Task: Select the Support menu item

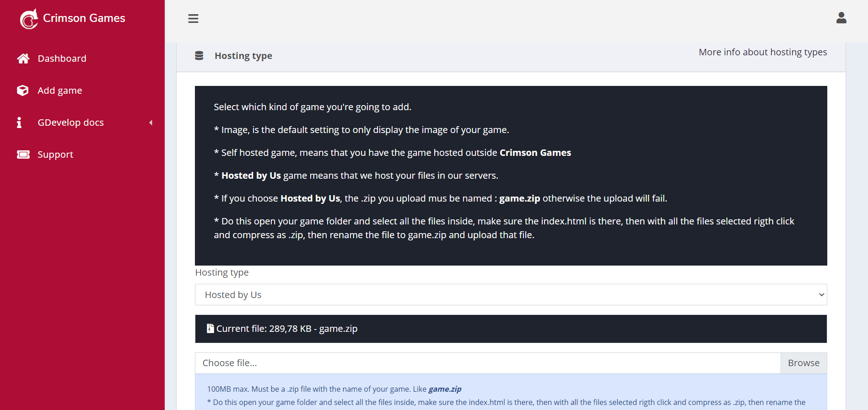Action: click(x=55, y=154)
